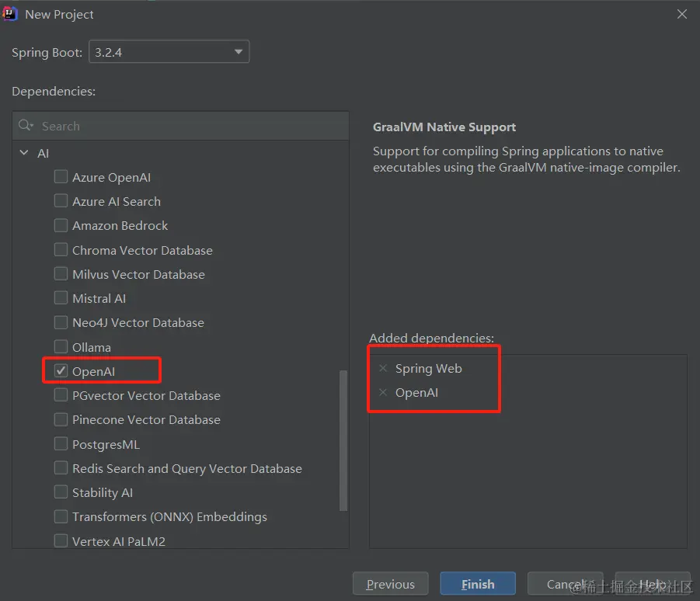Enable the Ollama dependency checkbox
This screenshot has height=601, width=700.
coord(61,346)
